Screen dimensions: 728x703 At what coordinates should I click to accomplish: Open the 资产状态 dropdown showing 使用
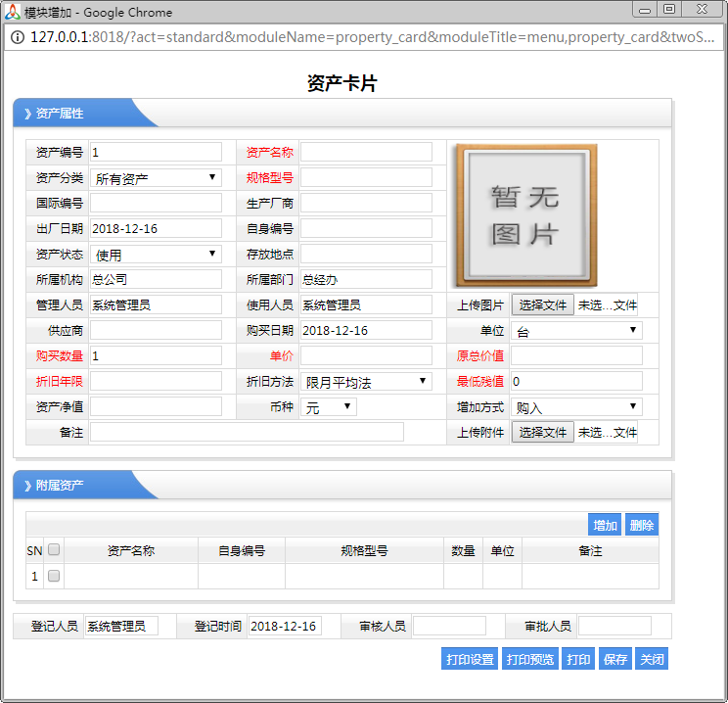click(156, 255)
